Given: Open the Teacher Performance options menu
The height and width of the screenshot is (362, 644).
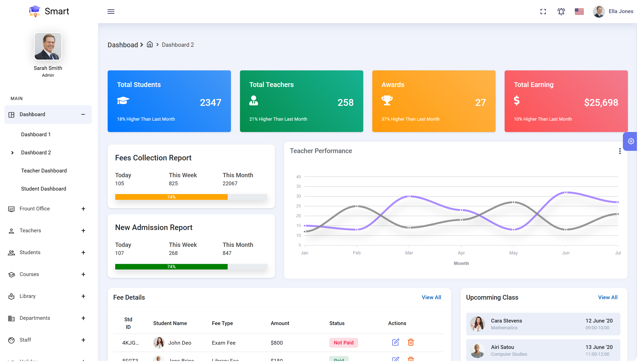Looking at the screenshot, I should (x=620, y=151).
